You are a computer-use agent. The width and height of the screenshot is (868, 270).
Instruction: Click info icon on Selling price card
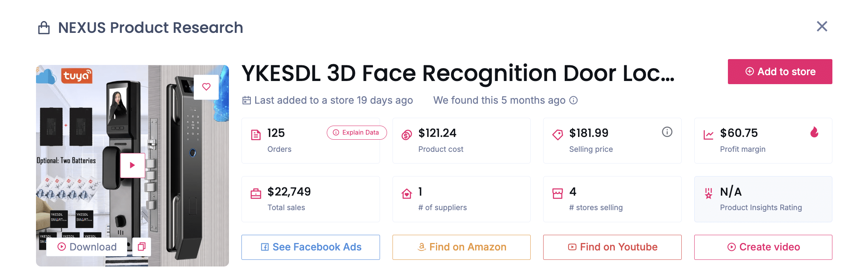667,132
